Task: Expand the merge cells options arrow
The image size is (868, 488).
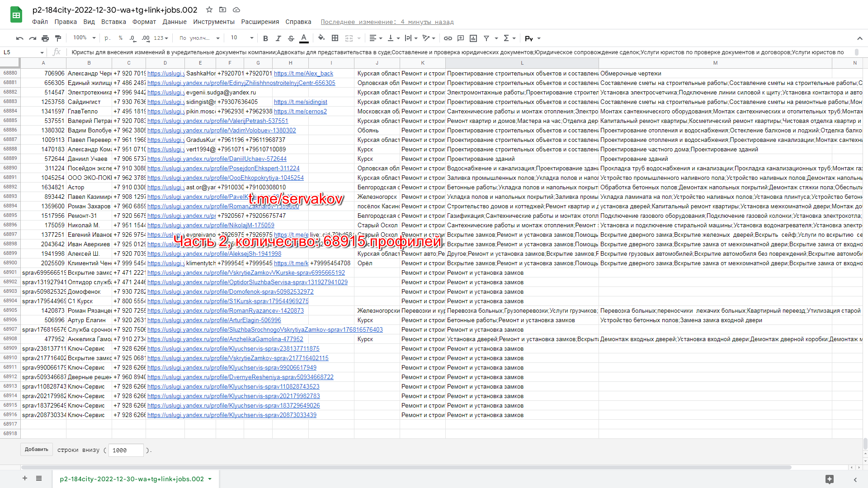Action: (x=359, y=38)
